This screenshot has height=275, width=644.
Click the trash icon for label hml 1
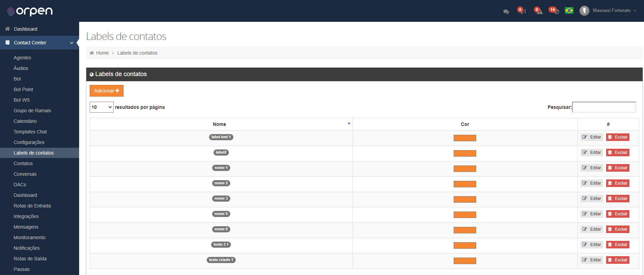610,137
